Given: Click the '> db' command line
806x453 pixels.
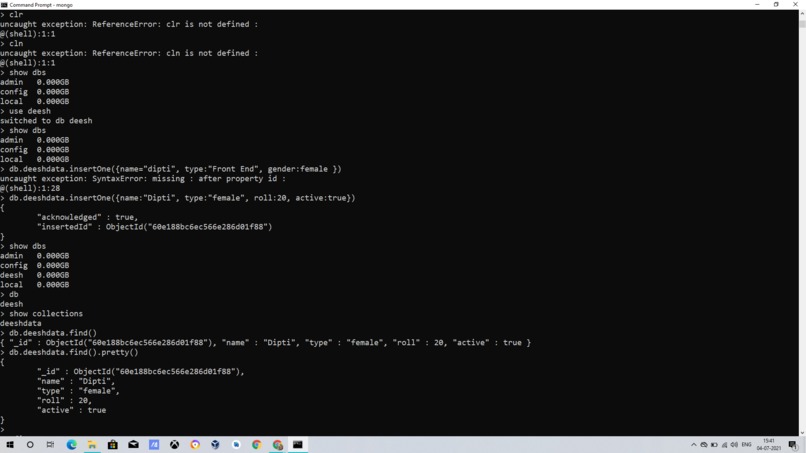Looking at the screenshot, I should coord(10,294).
